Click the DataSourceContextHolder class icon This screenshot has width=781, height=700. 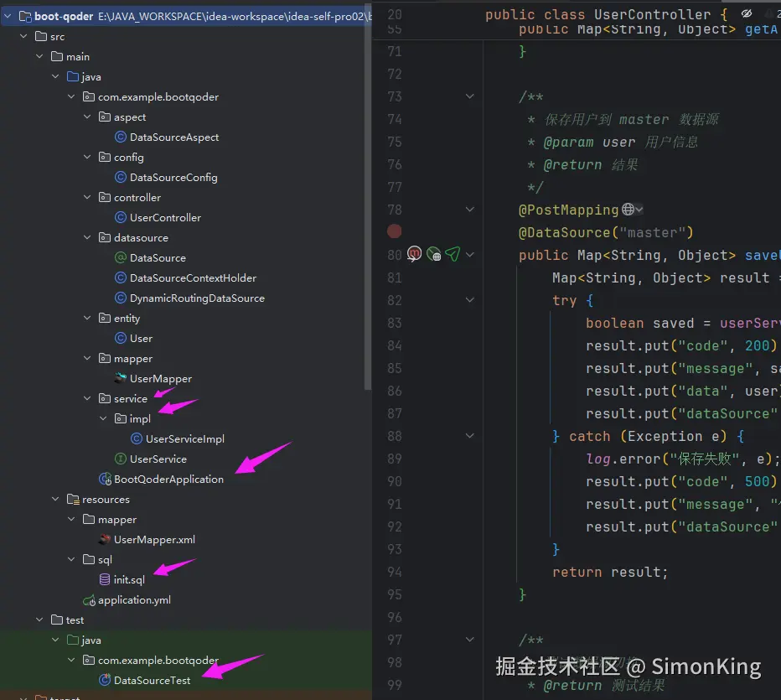coord(120,278)
